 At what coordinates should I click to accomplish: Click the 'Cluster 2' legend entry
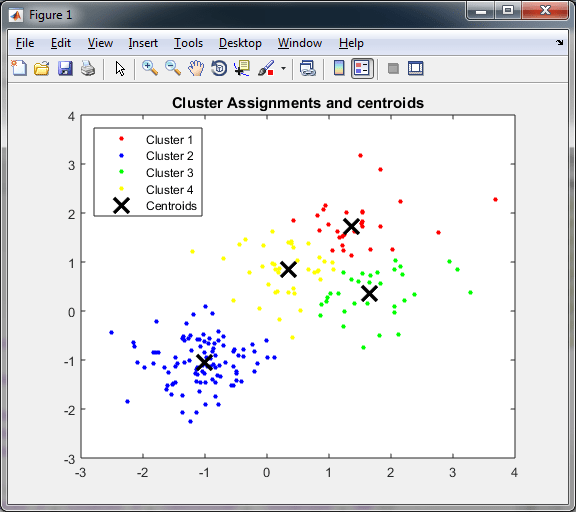coord(169,156)
